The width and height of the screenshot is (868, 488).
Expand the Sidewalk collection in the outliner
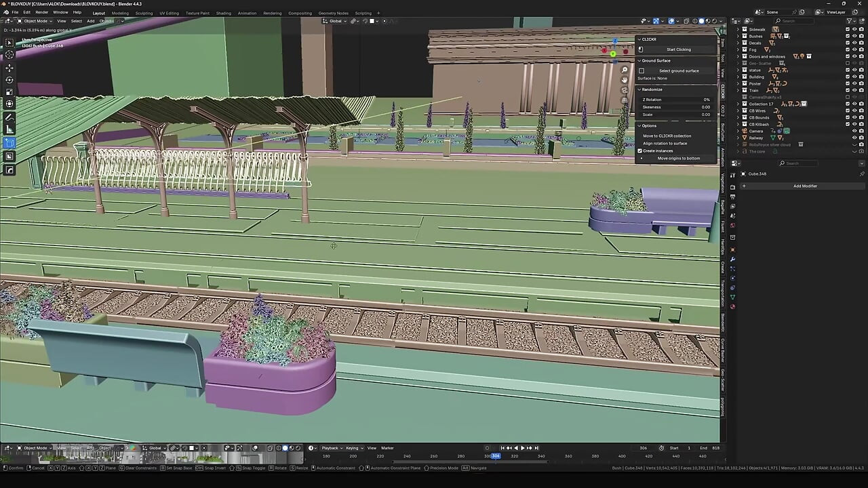pyautogui.click(x=738, y=29)
